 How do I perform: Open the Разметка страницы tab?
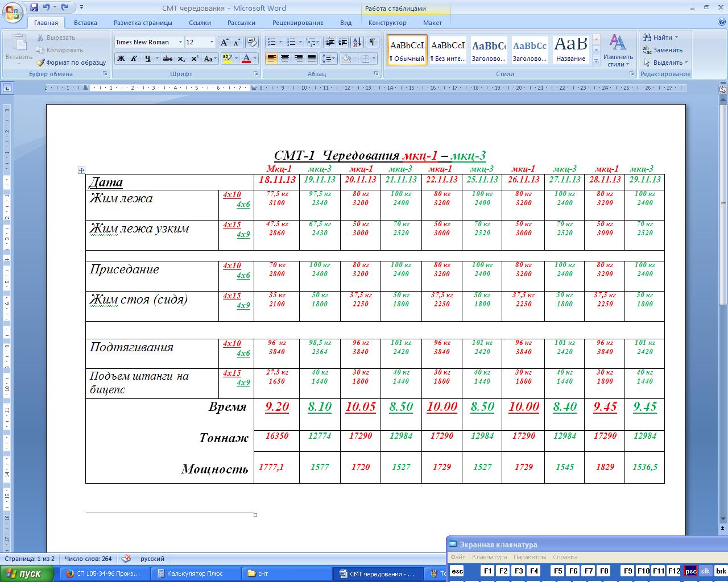click(x=143, y=23)
